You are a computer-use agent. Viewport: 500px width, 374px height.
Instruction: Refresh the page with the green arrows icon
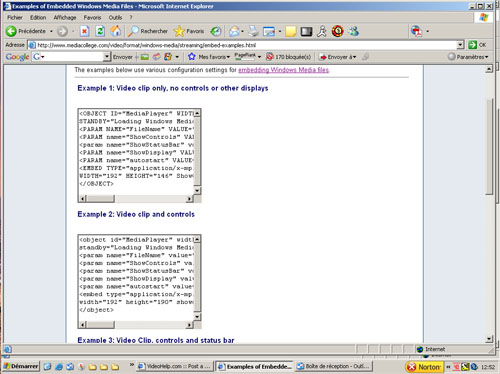click(100, 31)
